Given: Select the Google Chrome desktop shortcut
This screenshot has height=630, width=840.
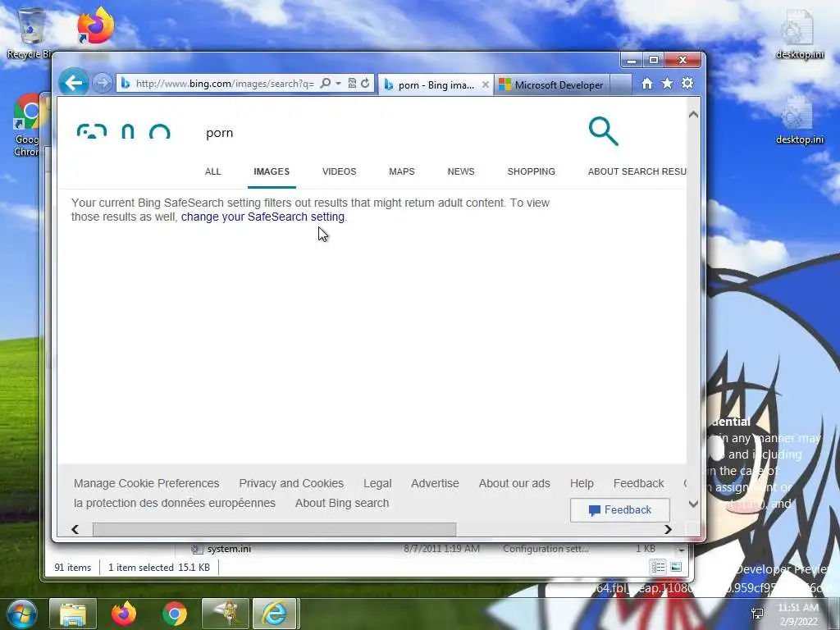Looking at the screenshot, I should click(x=27, y=126).
